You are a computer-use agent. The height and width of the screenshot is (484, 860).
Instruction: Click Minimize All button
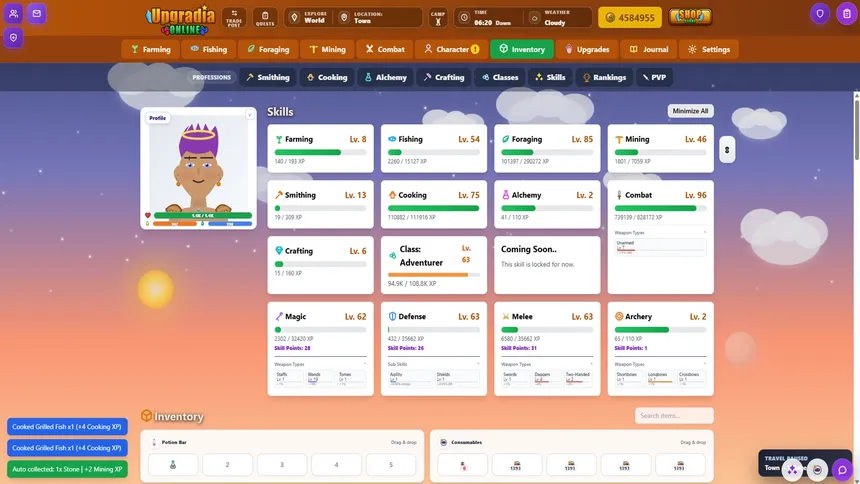pyautogui.click(x=691, y=111)
